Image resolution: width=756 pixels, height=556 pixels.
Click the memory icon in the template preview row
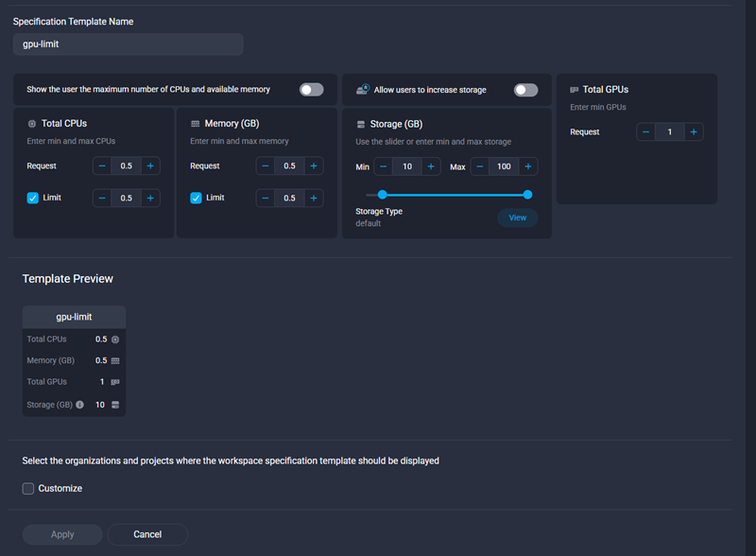(117, 360)
